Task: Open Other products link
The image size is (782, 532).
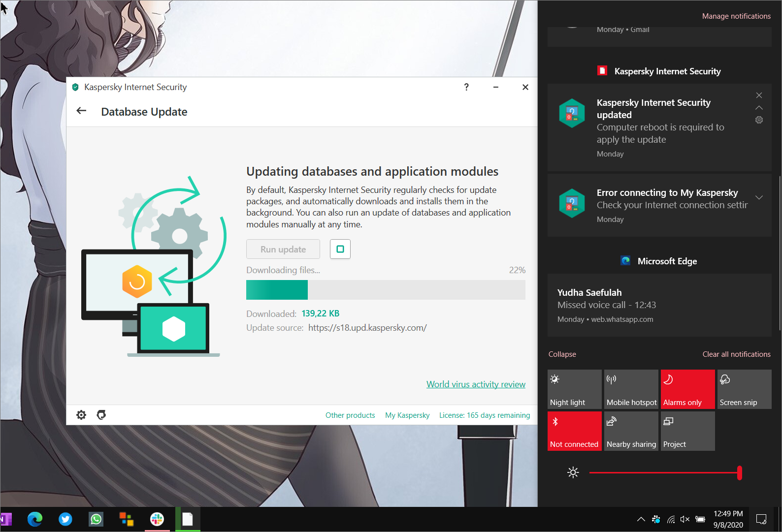Action: click(x=350, y=415)
